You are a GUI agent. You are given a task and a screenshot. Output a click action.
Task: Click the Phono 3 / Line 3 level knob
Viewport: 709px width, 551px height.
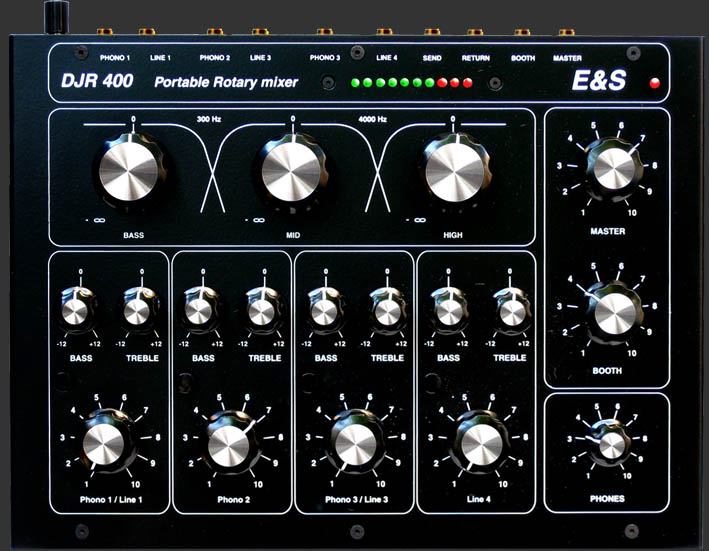coord(355,444)
